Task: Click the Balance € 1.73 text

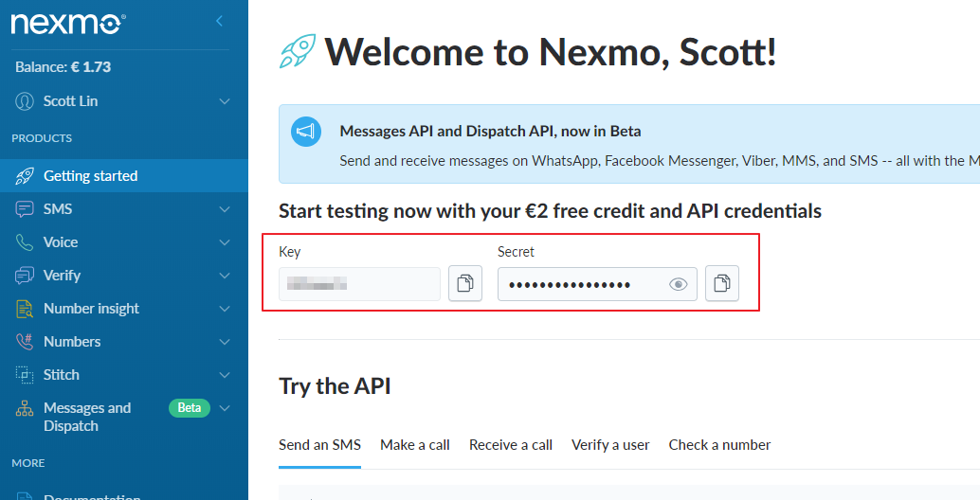Action: pos(64,67)
